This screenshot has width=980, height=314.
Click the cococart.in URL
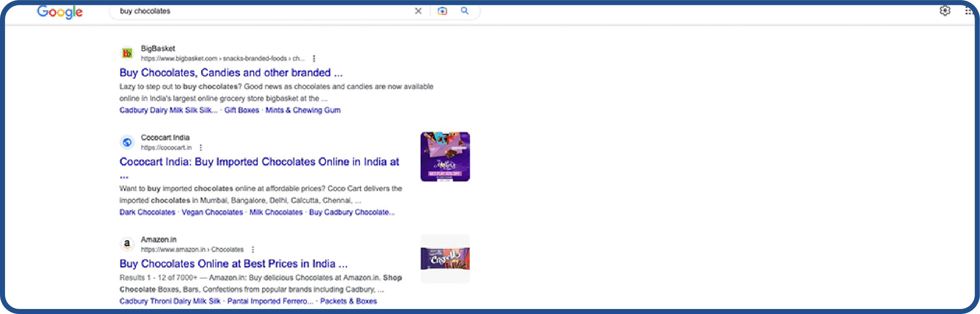[166, 147]
